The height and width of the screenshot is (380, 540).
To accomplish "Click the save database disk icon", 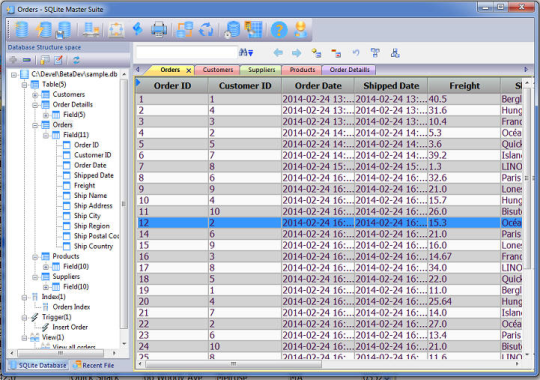I will (64, 30).
